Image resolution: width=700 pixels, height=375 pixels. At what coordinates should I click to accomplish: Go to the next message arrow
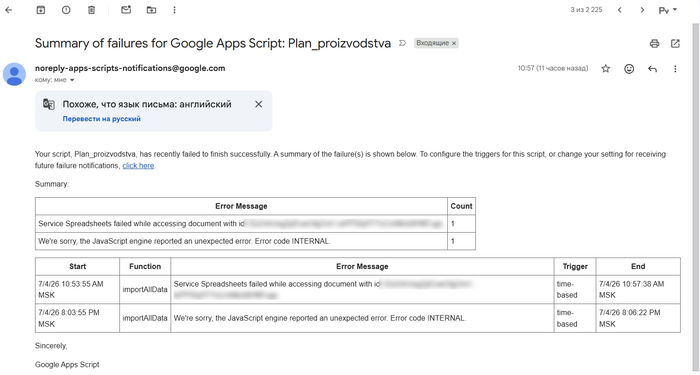click(x=642, y=10)
